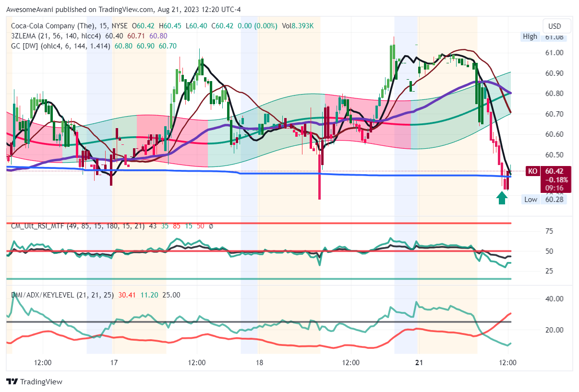Click the 60.70 price axis label
This screenshot has width=579, height=392.
(555, 114)
